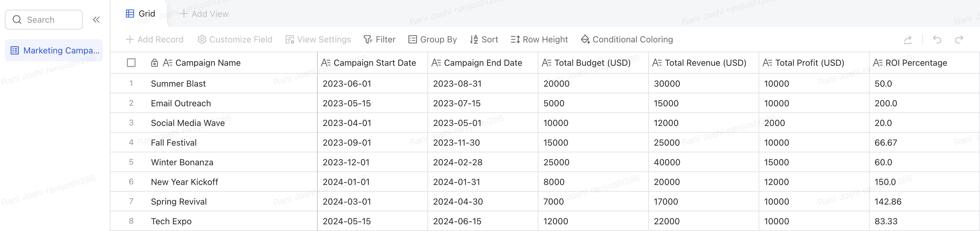Click the lock icon beside Campaign Name

click(155, 63)
